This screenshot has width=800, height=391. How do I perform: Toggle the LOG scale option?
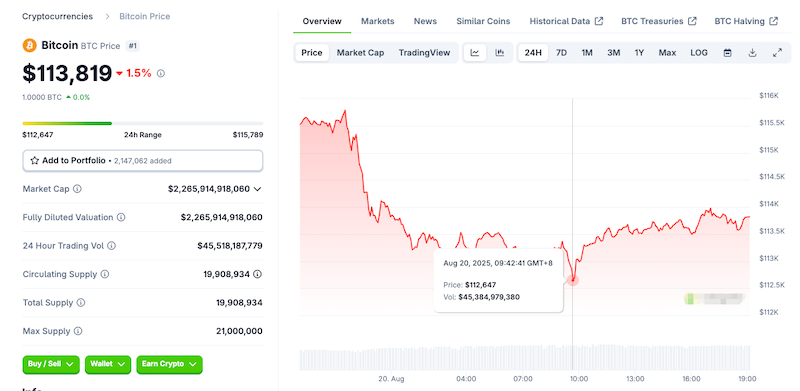pos(698,53)
